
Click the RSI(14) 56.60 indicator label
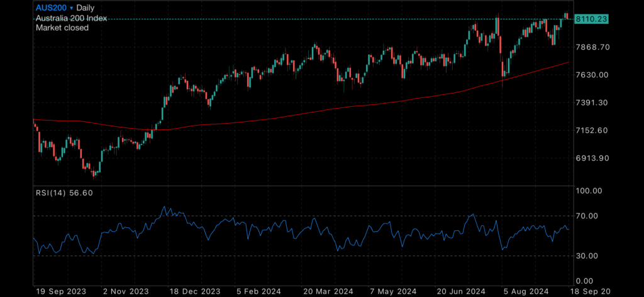coord(65,193)
